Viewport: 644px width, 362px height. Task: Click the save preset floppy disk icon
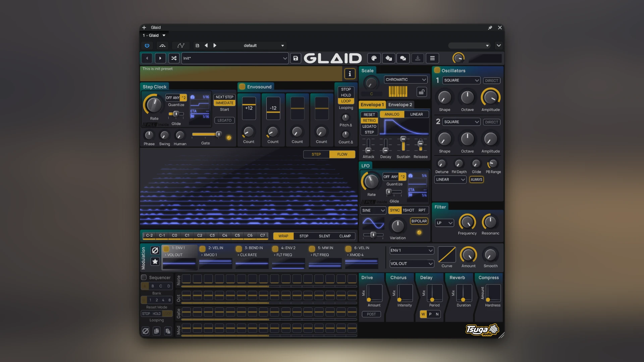pos(296,58)
